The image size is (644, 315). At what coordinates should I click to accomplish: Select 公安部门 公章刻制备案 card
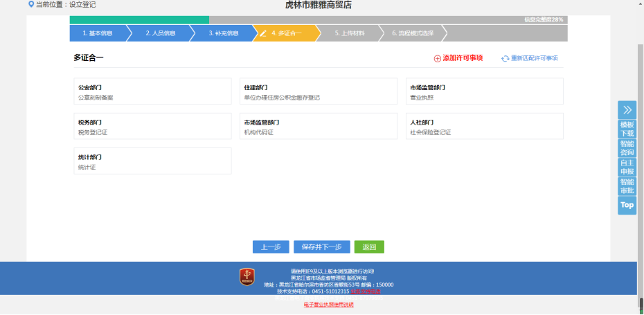point(152,91)
